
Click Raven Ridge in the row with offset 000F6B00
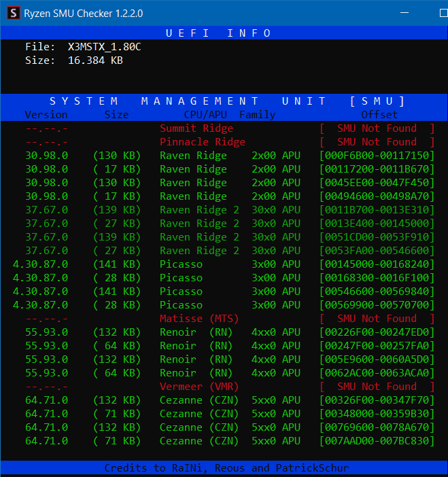pyautogui.click(x=193, y=156)
